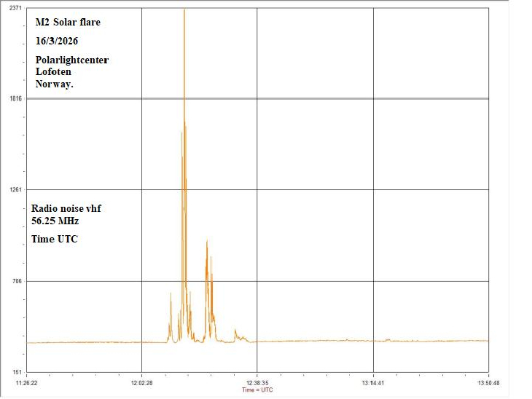532x399 pixels.
Task: Click the "Time UTC" annotation inside chart
Action: (x=54, y=239)
